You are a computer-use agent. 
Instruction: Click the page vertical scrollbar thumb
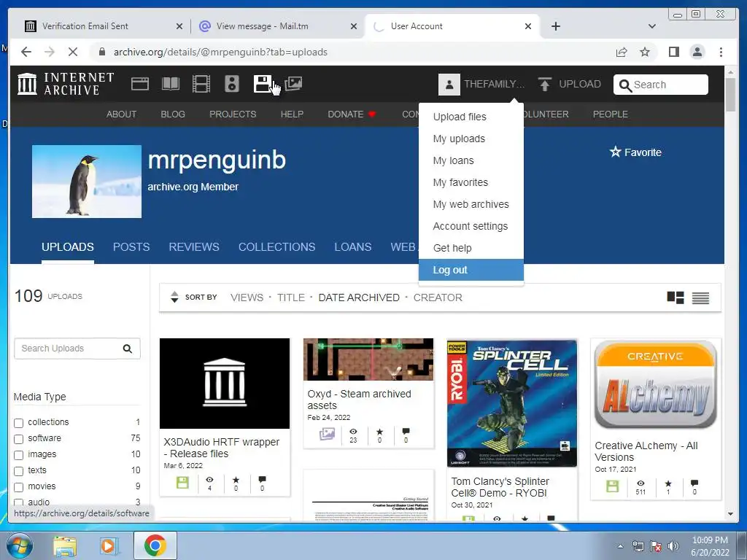click(730, 94)
